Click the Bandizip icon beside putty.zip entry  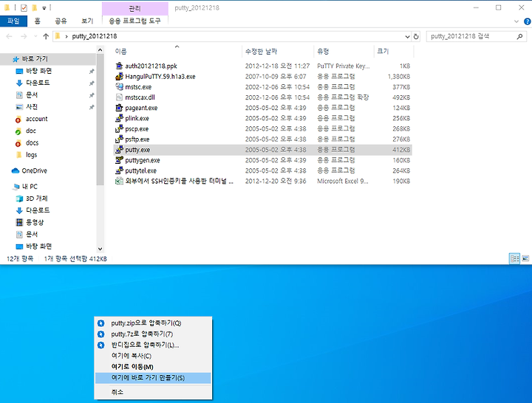(x=100, y=323)
